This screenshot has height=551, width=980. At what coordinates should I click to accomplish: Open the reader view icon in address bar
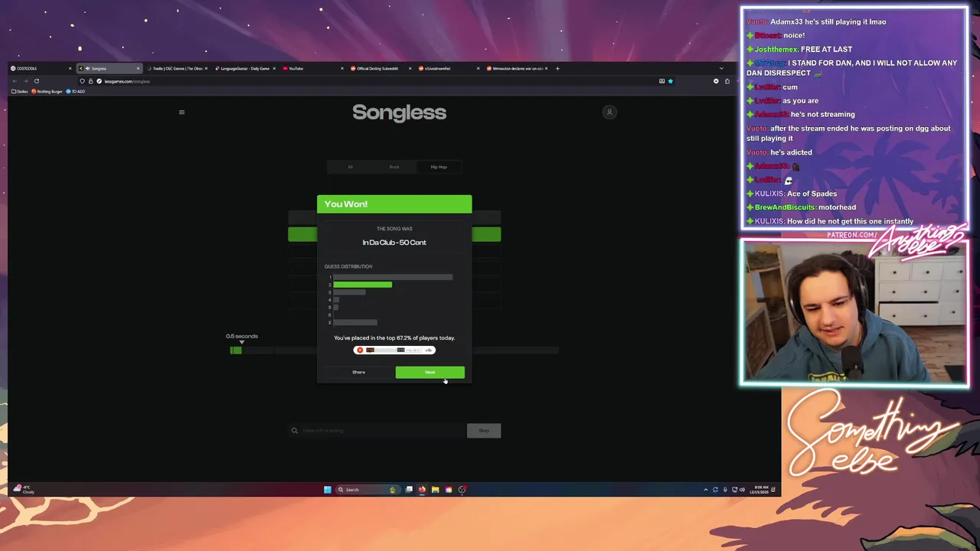click(661, 81)
